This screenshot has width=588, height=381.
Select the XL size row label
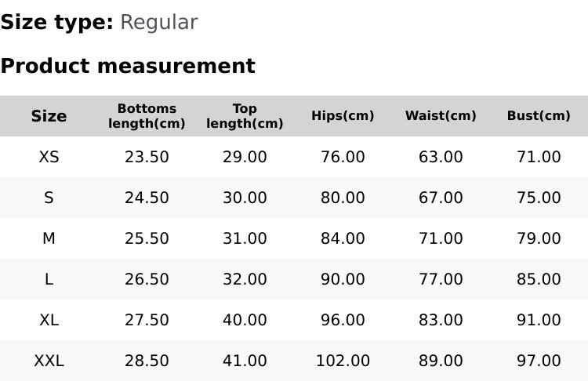tap(49, 320)
